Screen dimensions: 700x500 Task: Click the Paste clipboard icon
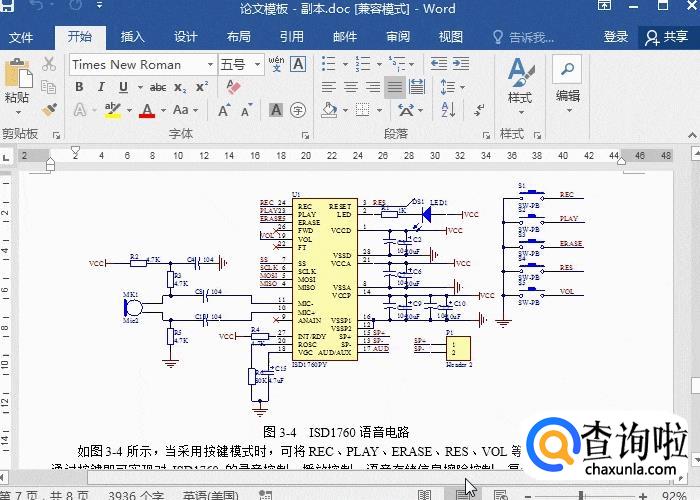[18, 74]
